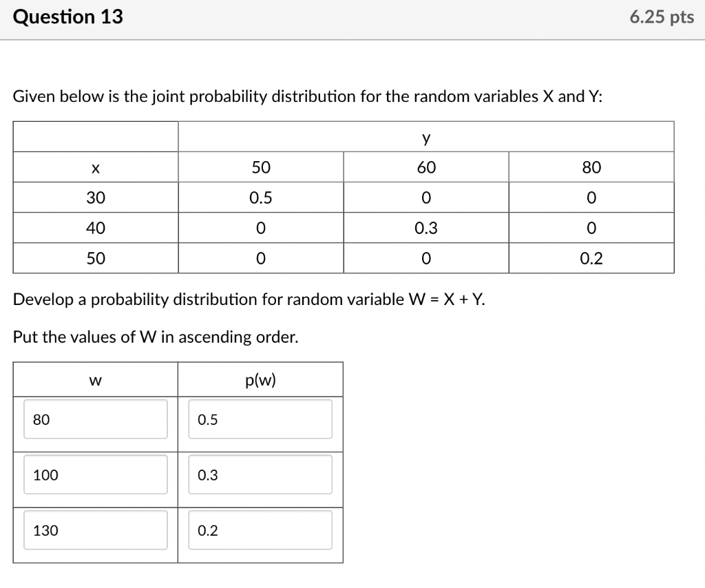Click the w input field showing 130

tap(96, 529)
